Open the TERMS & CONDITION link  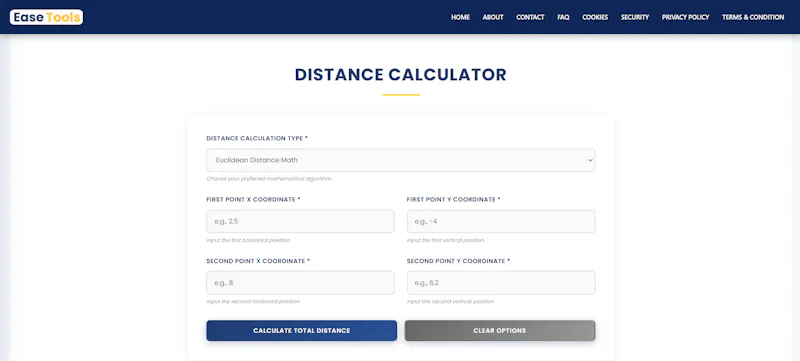753,17
